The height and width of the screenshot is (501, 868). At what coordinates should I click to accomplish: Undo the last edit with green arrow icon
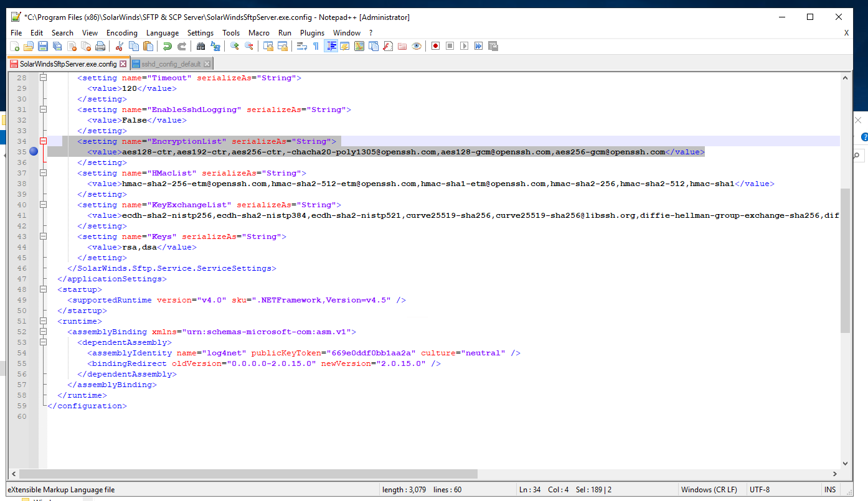[167, 46]
